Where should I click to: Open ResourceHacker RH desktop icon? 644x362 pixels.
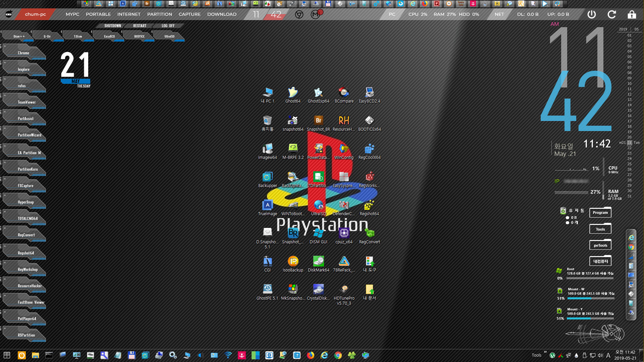point(344,123)
